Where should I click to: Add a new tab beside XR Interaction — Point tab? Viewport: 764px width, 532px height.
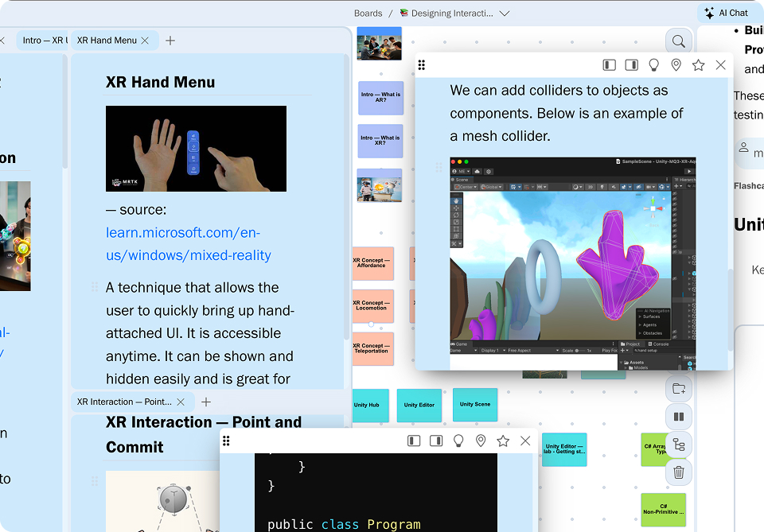click(x=206, y=402)
